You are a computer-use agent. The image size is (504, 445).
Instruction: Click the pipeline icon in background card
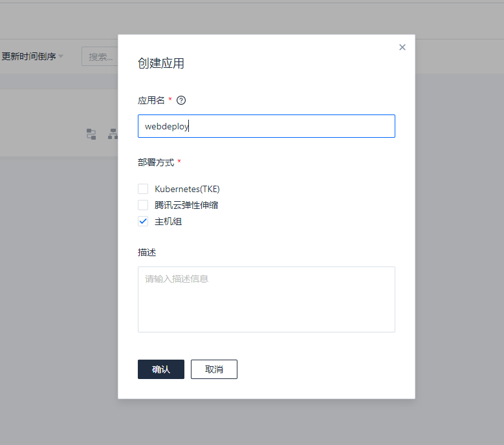(x=91, y=134)
